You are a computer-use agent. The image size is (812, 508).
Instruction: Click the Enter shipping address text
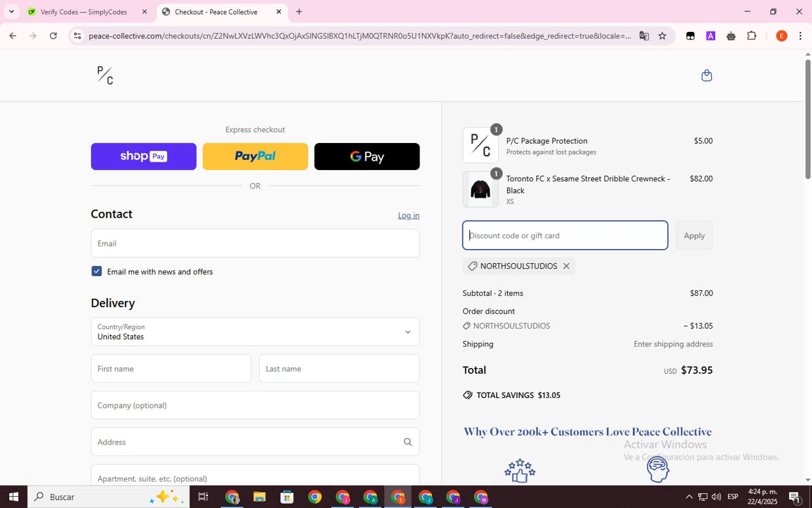pyautogui.click(x=673, y=344)
